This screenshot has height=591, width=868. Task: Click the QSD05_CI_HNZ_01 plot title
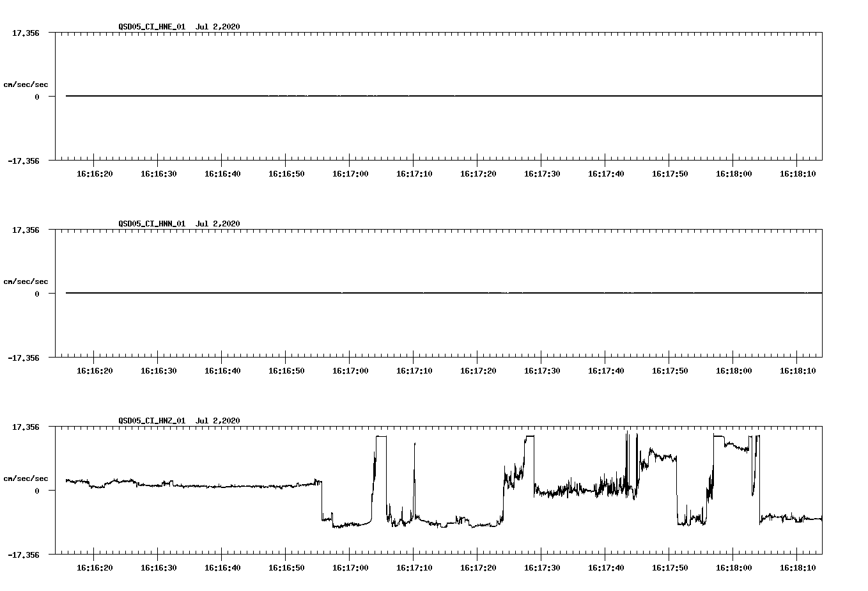pyautogui.click(x=179, y=421)
